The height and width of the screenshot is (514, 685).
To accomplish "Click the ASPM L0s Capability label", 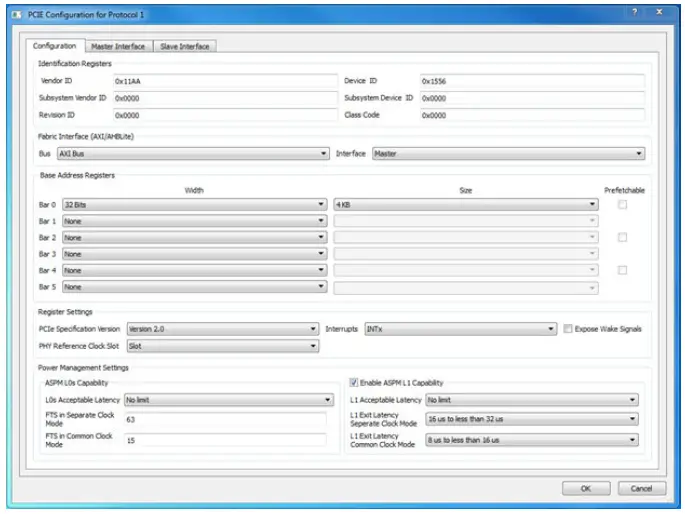I will click(76, 383).
